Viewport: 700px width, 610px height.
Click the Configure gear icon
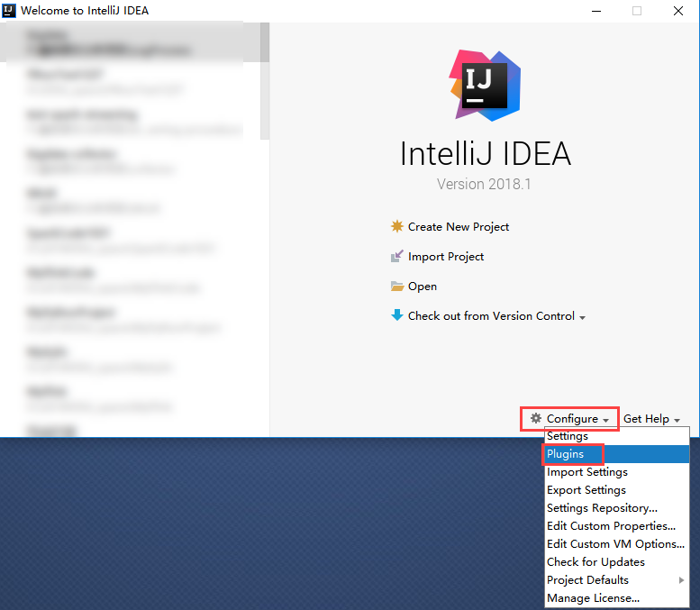536,418
